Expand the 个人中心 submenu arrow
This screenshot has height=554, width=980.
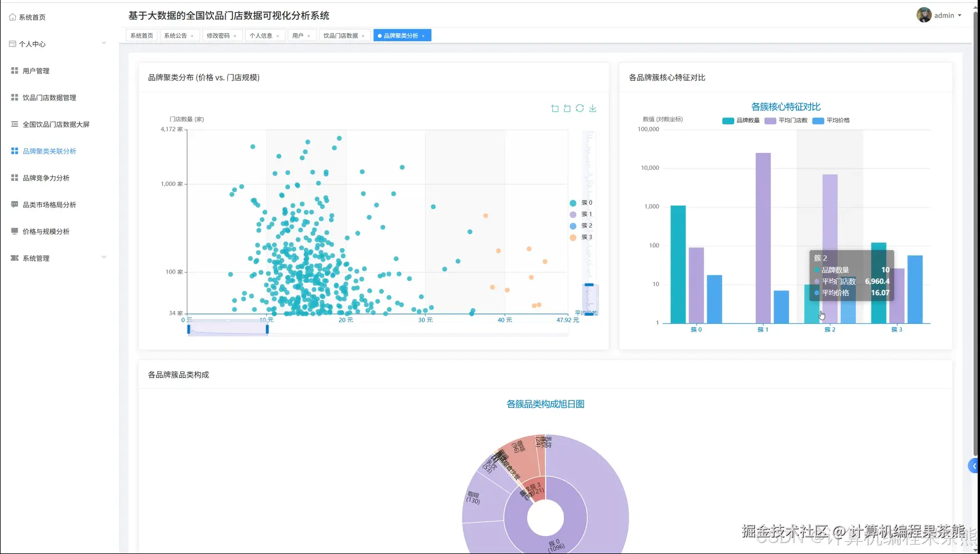coord(104,43)
